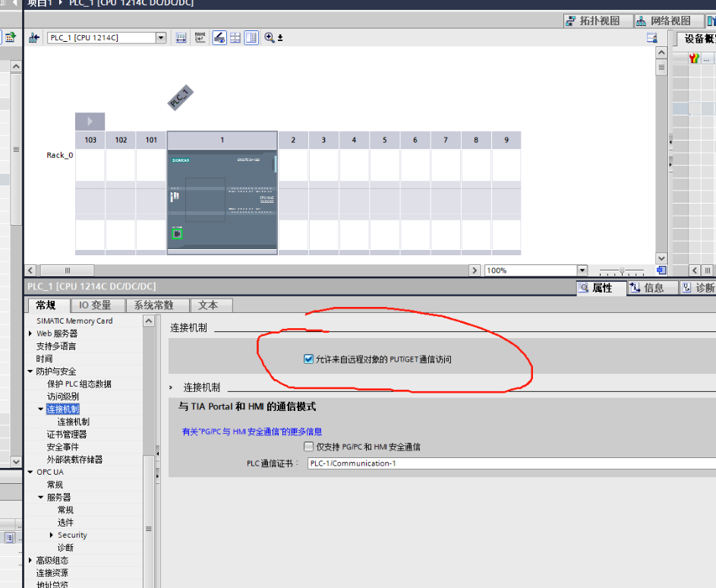The width and height of the screenshot is (716, 588).
Task: Click the zoom slider next to zoom dropdown
Action: point(622,270)
